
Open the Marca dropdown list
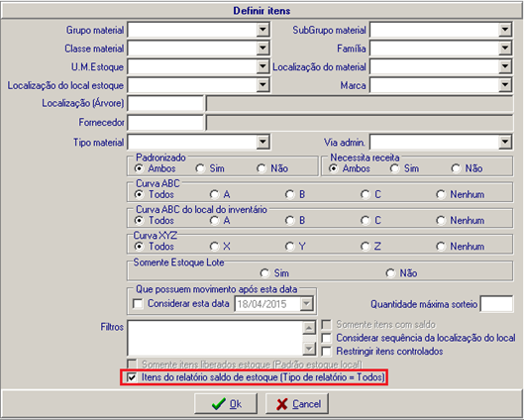pyautogui.click(x=505, y=85)
